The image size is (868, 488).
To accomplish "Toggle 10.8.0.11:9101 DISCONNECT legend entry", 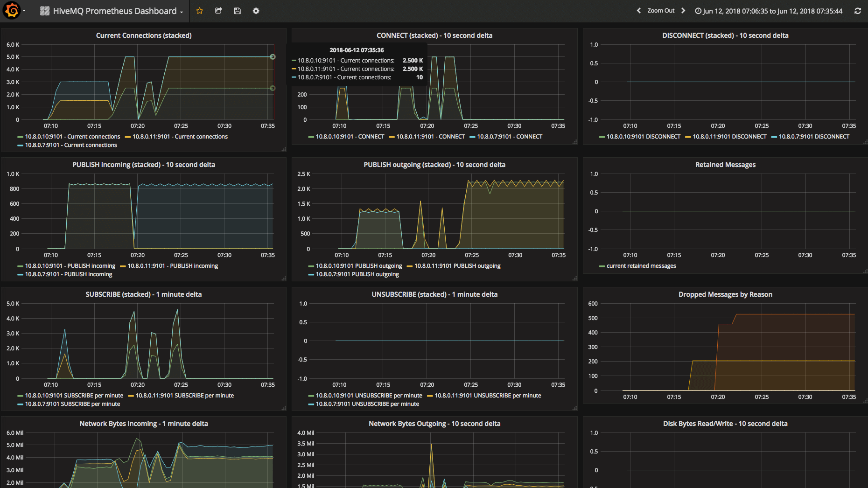I will click(729, 137).
